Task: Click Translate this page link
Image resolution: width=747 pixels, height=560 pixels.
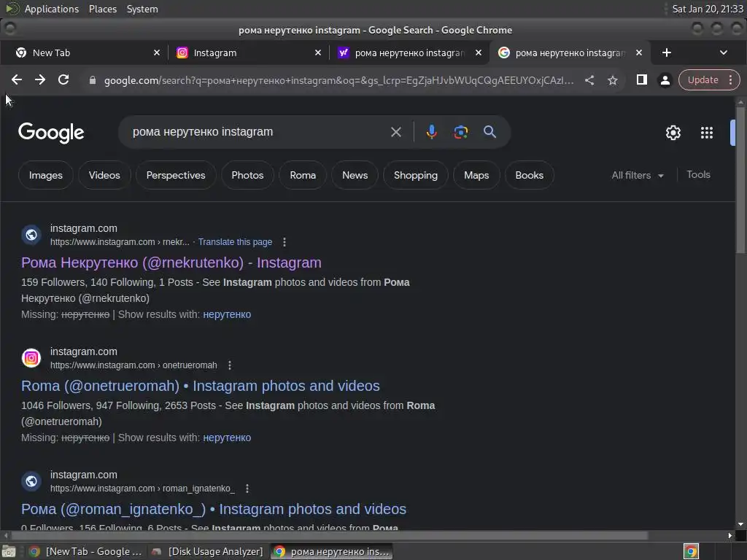Action: (x=236, y=242)
